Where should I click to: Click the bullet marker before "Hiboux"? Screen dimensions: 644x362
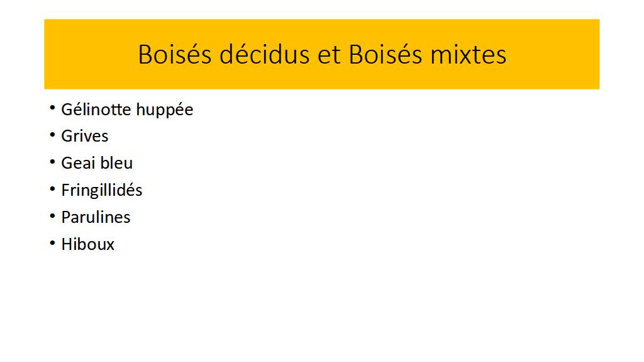point(52,243)
